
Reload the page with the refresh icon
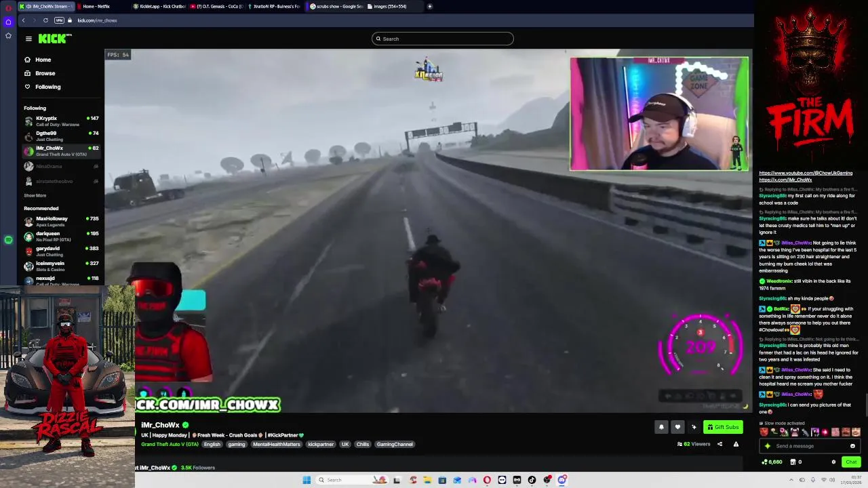coord(45,20)
